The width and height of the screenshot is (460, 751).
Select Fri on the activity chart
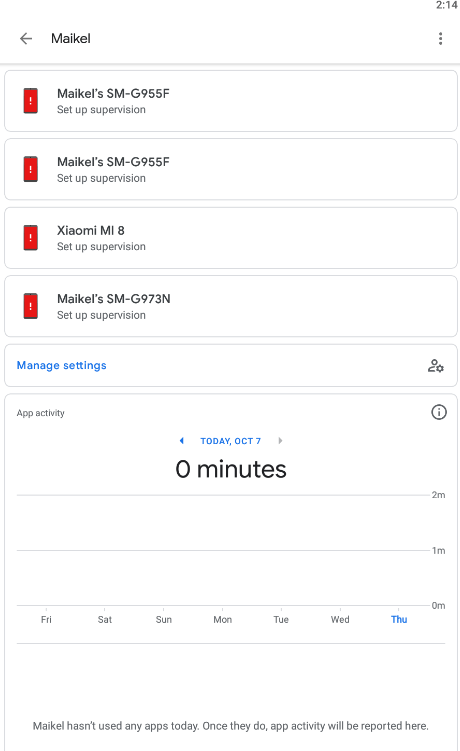[46, 619]
